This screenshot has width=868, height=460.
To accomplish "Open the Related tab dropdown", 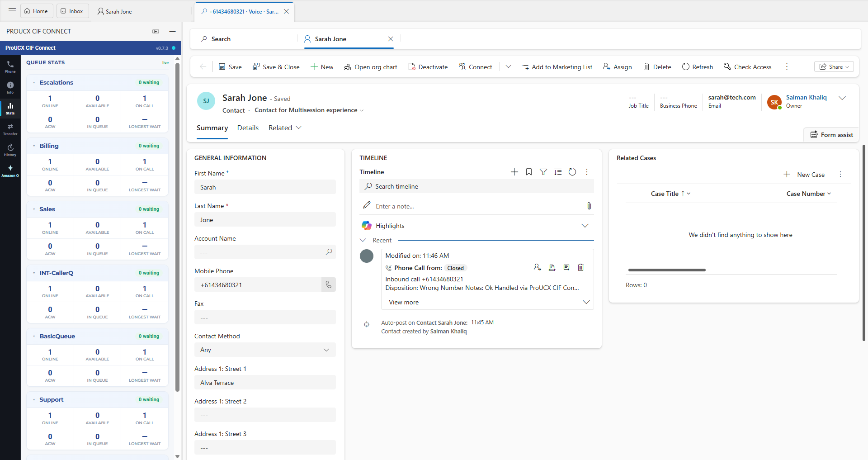I will 285,128.
